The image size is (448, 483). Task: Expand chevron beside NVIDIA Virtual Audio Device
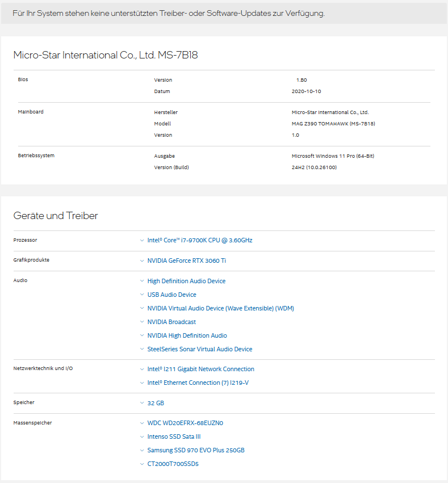point(142,308)
